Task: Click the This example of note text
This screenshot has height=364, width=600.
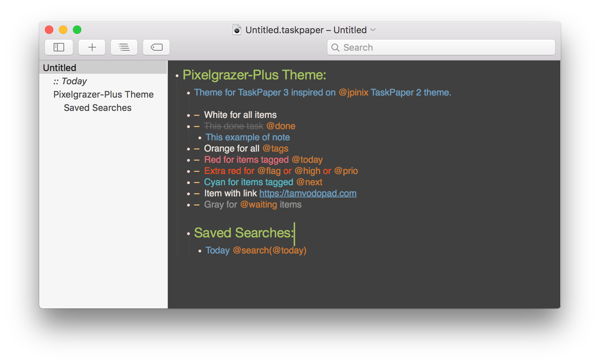Action: point(247,137)
